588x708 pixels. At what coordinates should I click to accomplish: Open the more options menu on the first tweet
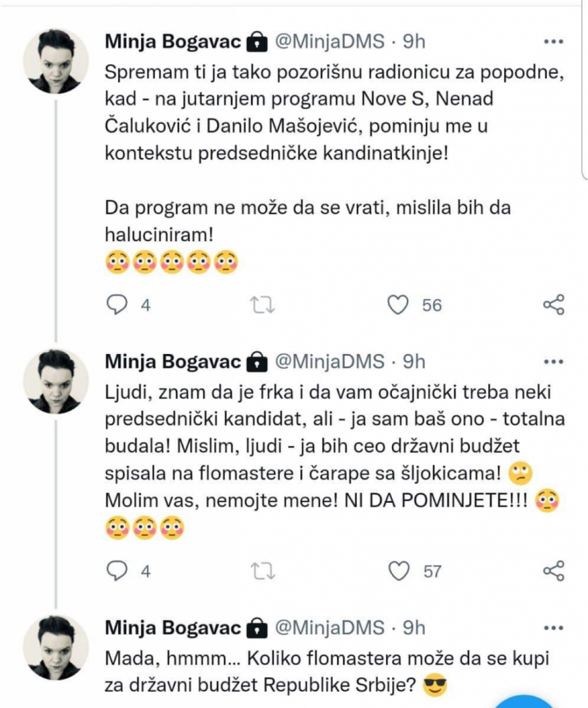pos(554,40)
